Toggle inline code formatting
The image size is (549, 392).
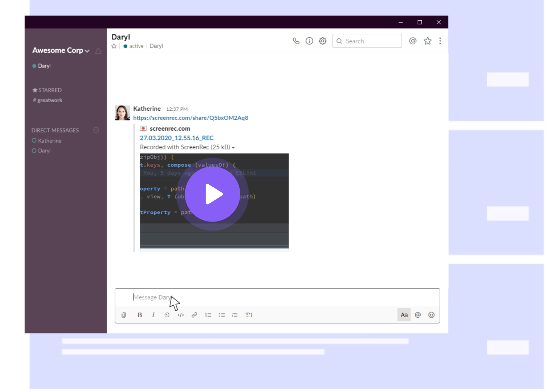coord(181,315)
